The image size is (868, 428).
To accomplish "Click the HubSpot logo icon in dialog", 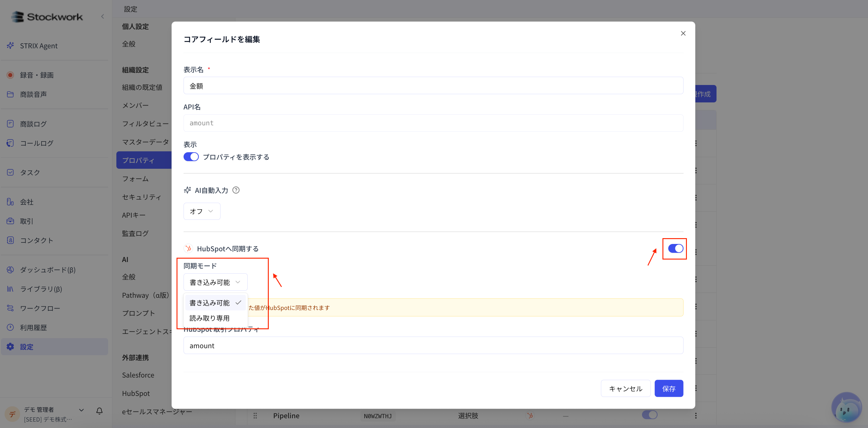I will pos(188,249).
